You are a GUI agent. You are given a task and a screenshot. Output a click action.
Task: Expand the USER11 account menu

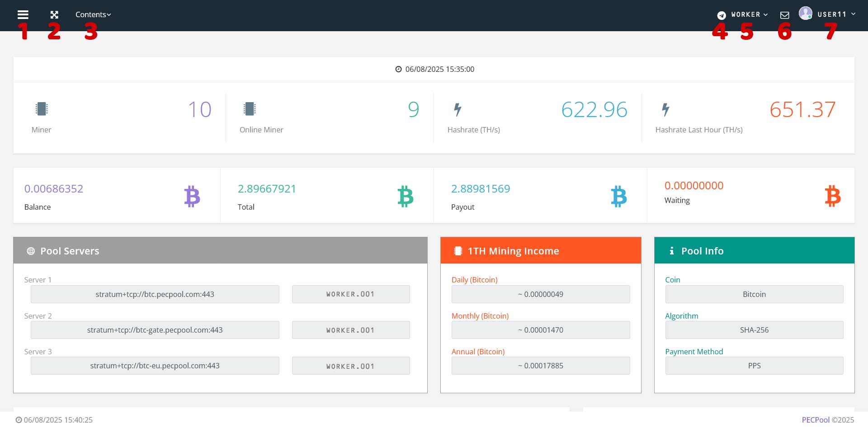pos(836,14)
